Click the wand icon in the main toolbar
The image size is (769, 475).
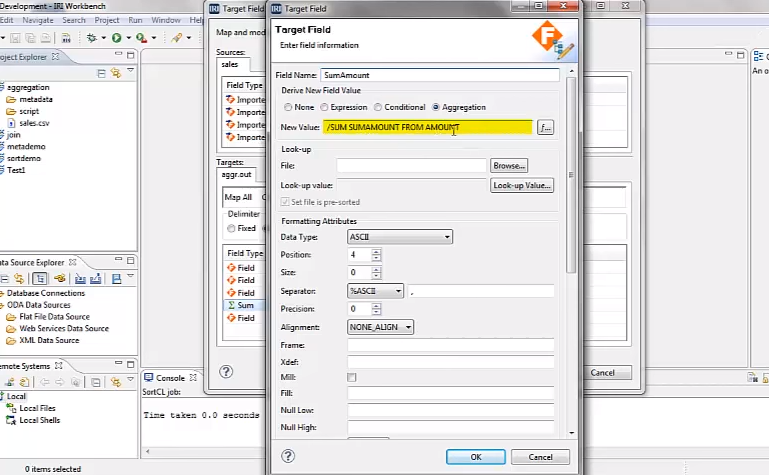176,38
